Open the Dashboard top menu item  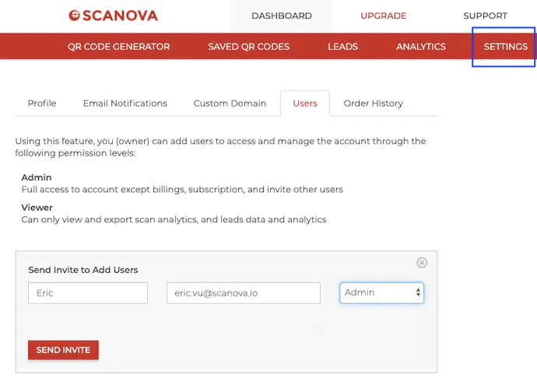(x=282, y=16)
